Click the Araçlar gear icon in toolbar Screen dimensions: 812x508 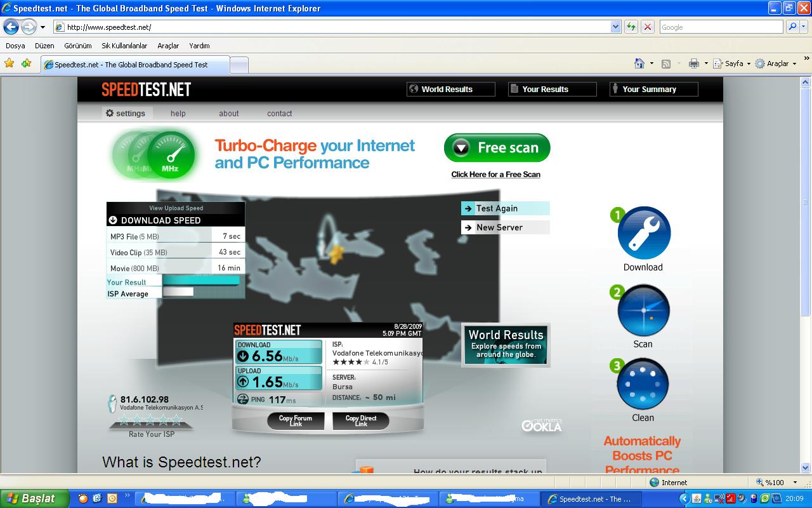[x=760, y=63]
